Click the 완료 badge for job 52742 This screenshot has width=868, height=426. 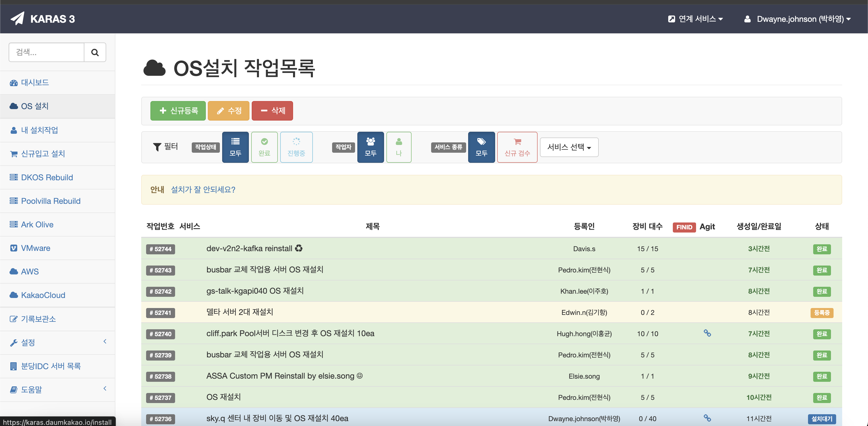coord(822,292)
